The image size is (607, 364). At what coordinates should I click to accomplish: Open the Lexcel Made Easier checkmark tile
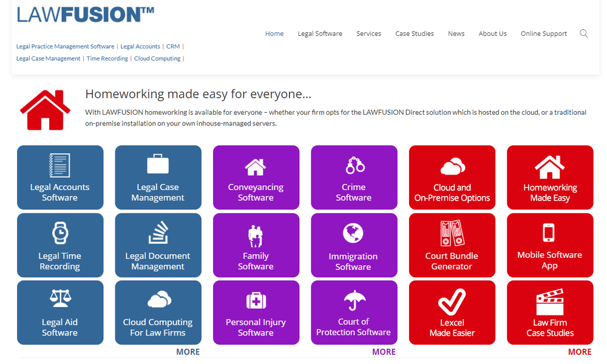click(x=452, y=312)
